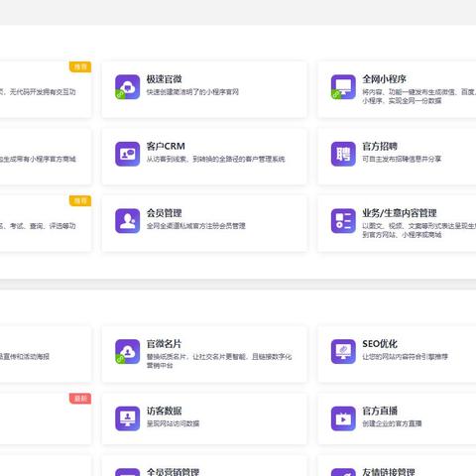Viewport: 476px width, 476px height.
Task: Open the 官微名片 cloud person icon
Action: [x=127, y=351]
